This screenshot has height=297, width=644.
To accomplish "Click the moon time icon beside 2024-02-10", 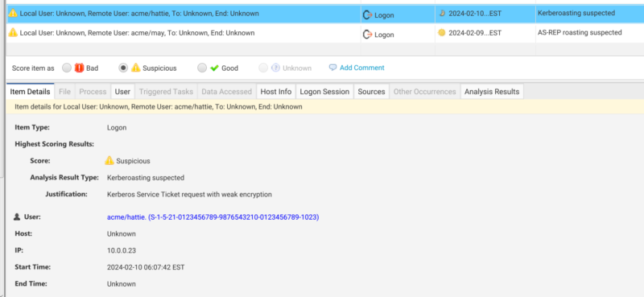I will 442,13.
